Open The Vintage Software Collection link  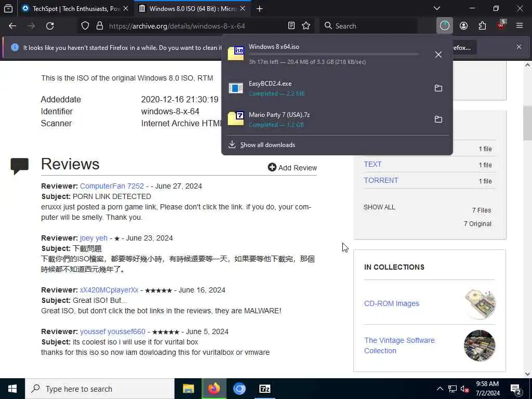(x=400, y=345)
